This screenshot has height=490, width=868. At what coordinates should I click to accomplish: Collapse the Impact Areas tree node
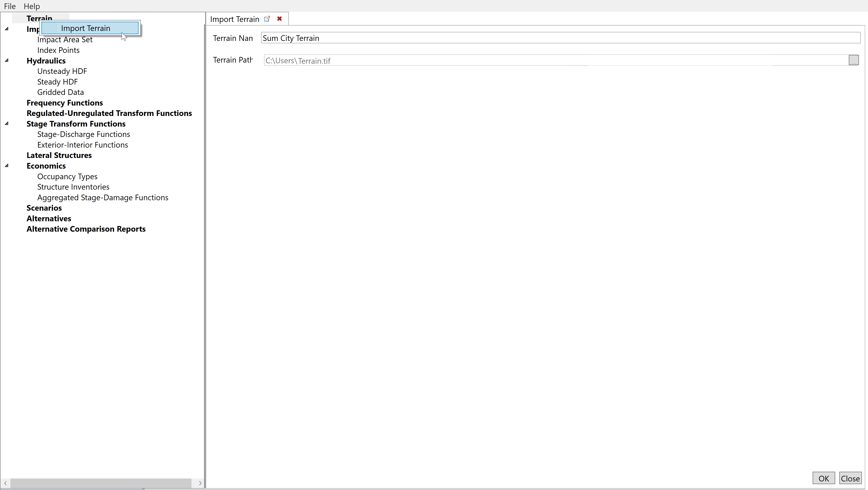(6, 29)
